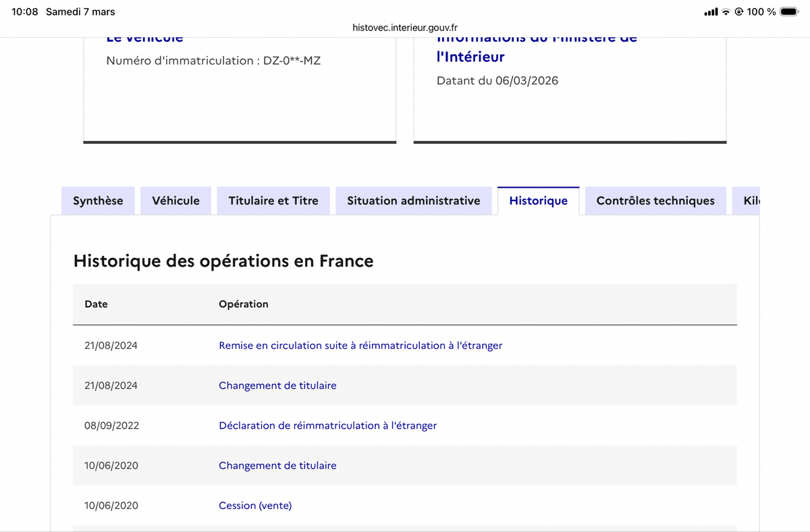Tap the cellular signal bars icon

(x=711, y=12)
